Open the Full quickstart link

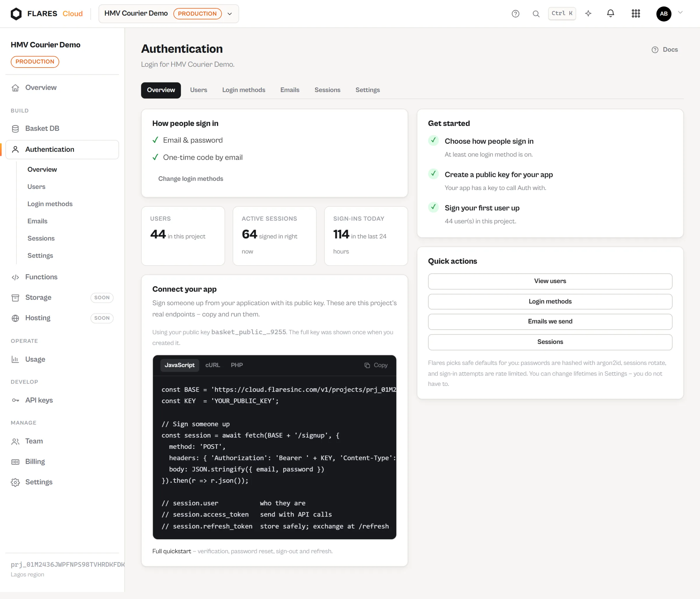click(171, 551)
